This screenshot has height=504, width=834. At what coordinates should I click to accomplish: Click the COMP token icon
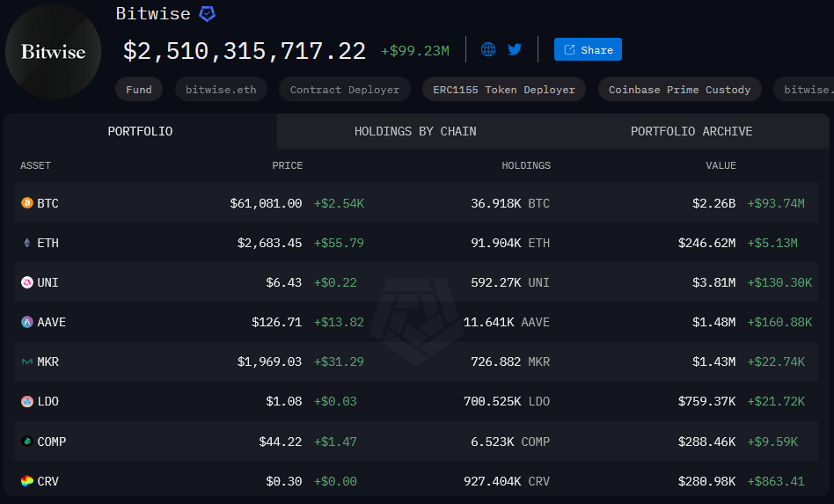tap(26, 442)
